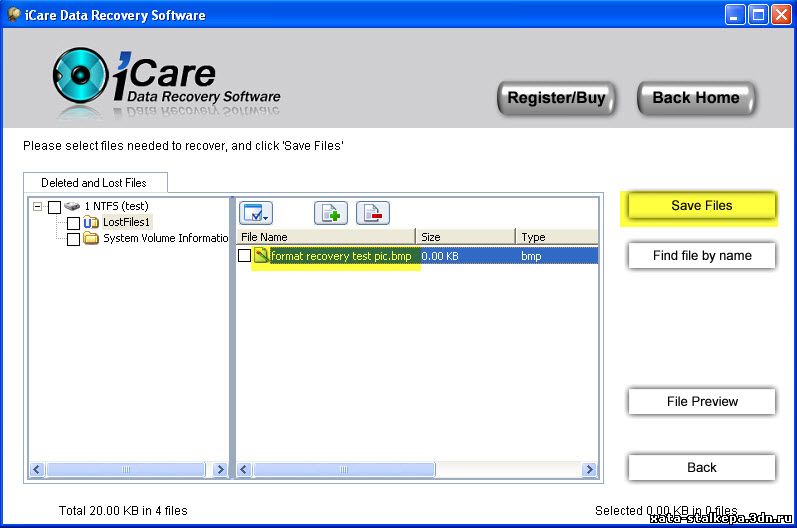Click the 0.00 KB size cell
Viewport: 797px width, 528px height.
[440, 256]
